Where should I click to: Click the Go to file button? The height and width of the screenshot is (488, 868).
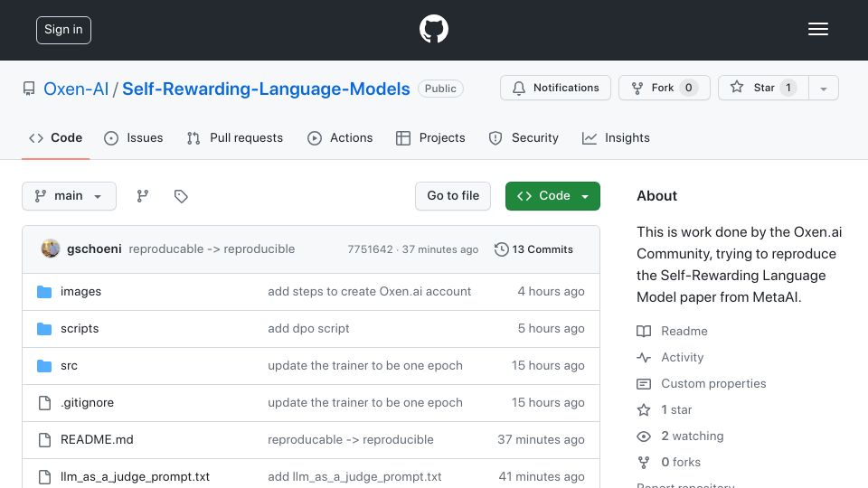pos(453,196)
